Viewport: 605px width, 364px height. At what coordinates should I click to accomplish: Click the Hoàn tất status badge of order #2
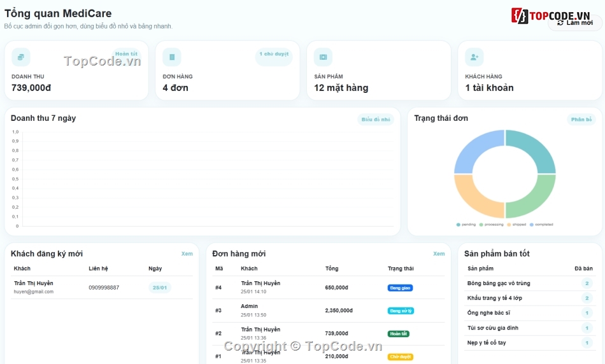pyautogui.click(x=399, y=334)
